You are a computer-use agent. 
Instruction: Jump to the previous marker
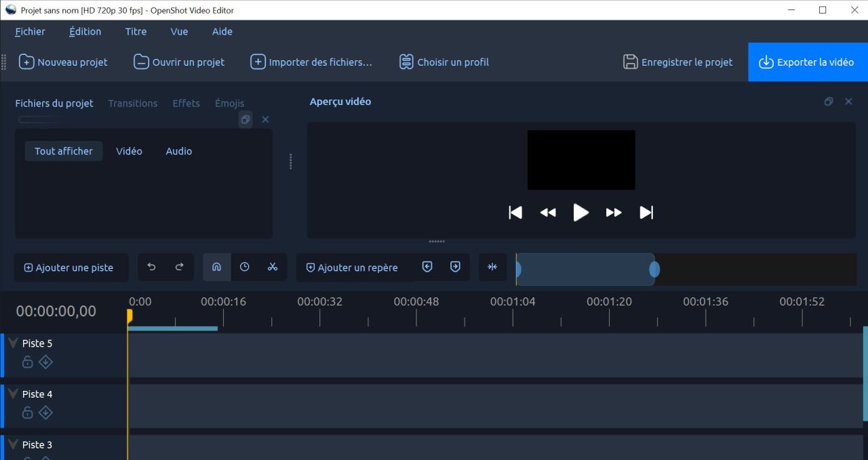(427, 266)
